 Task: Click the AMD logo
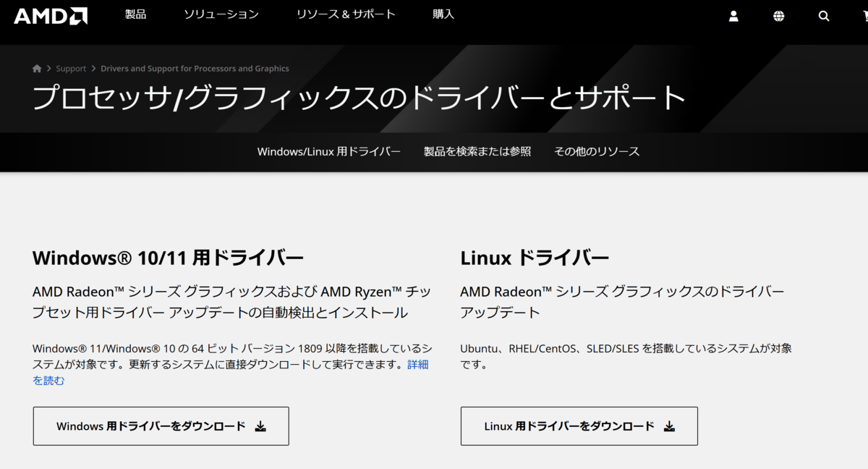point(51,16)
